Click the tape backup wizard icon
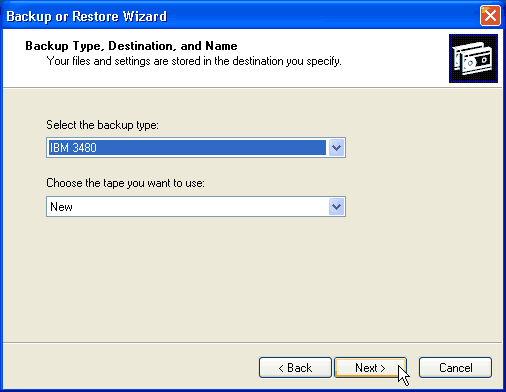Image resolution: width=506 pixels, height=392 pixels. [x=473, y=58]
